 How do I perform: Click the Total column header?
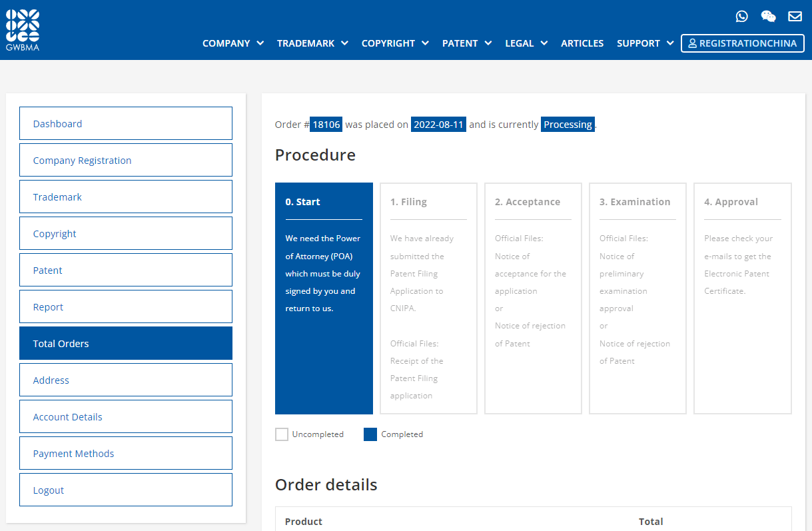coord(651,522)
